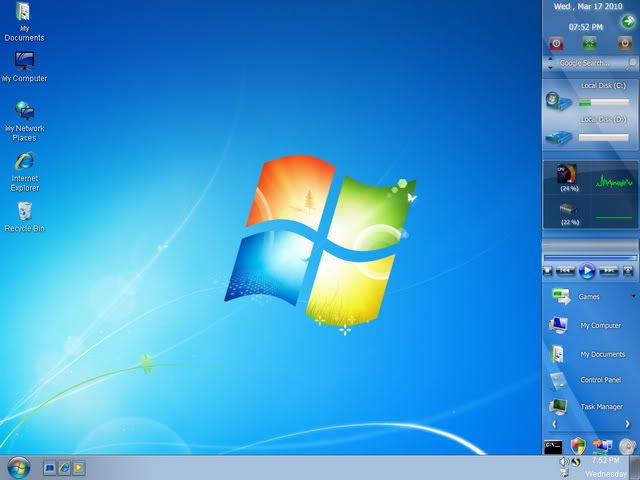This screenshot has width=640, height=480.
Task: Click the '07:52 PM' sidebar clock
Action: pos(585,27)
